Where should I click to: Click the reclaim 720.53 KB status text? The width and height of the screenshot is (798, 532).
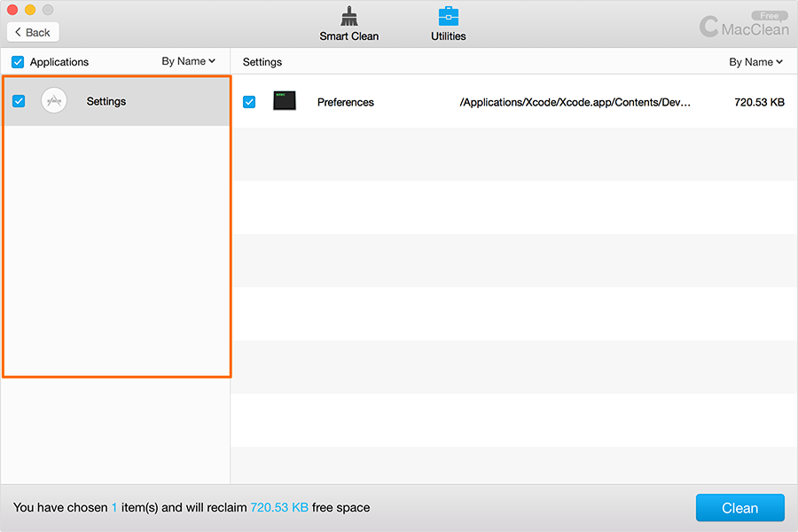(279, 507)
